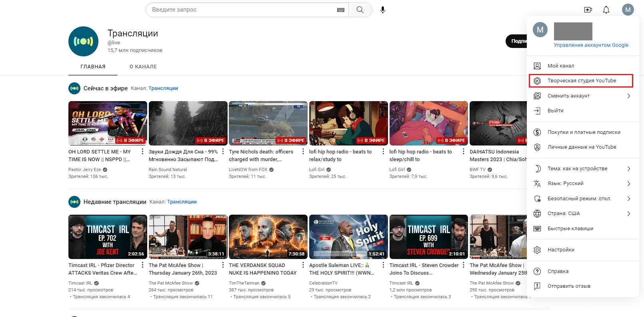Click the Отправить отзыв feedback icon
644x317 pixels.
point(538,286)
